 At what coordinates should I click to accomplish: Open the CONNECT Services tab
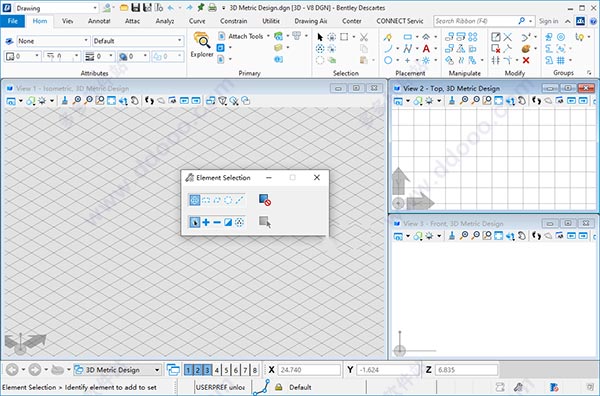click(x=399, y=21)
